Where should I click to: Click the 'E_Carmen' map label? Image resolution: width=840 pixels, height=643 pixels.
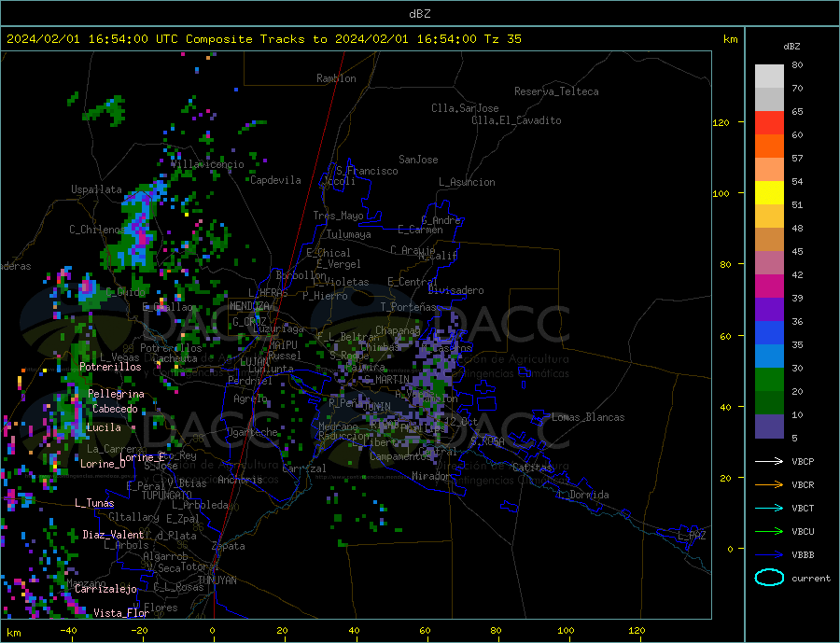pyautogui.click(x=420, y=230)
